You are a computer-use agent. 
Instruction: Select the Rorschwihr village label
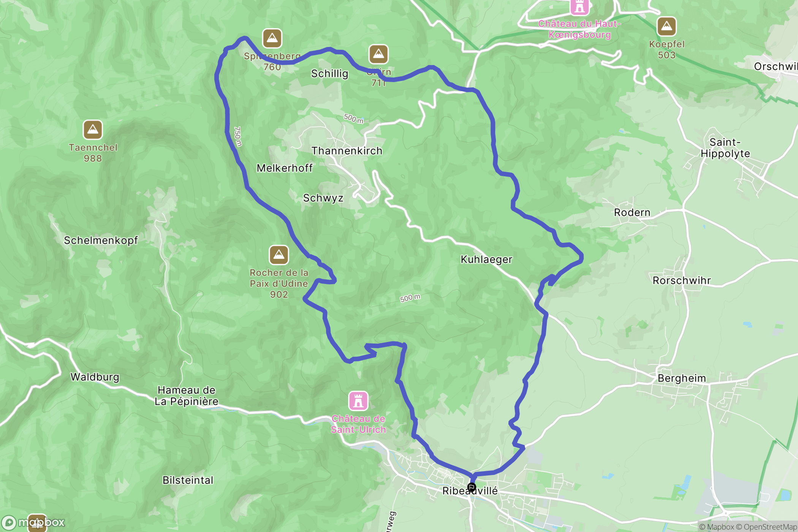click(x=682, y=280)
